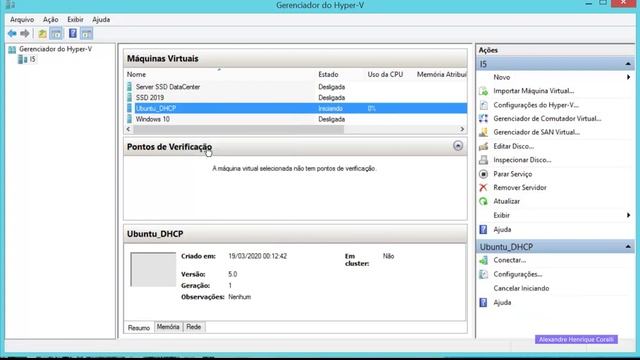
Task: Expand the Novo submenu arrow
Action: [629, 77]
